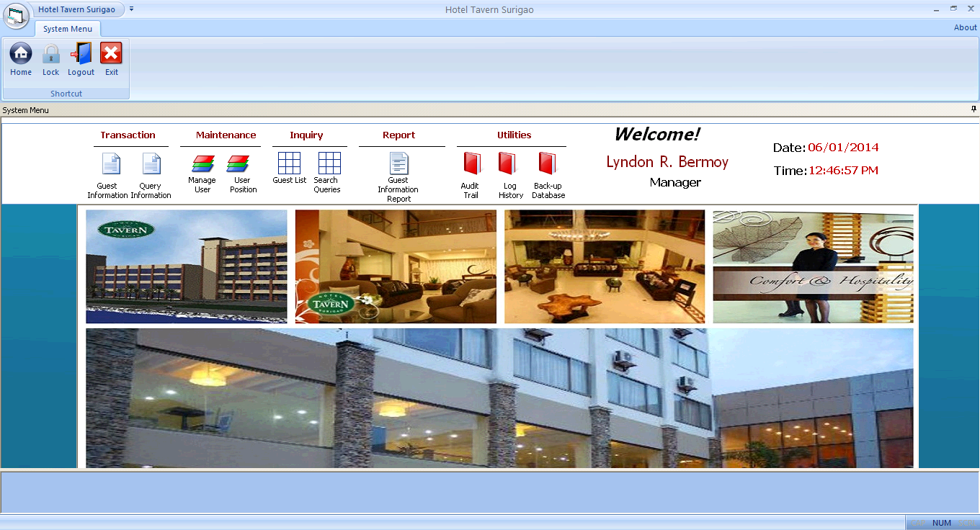Select the Report group heading

399,135
